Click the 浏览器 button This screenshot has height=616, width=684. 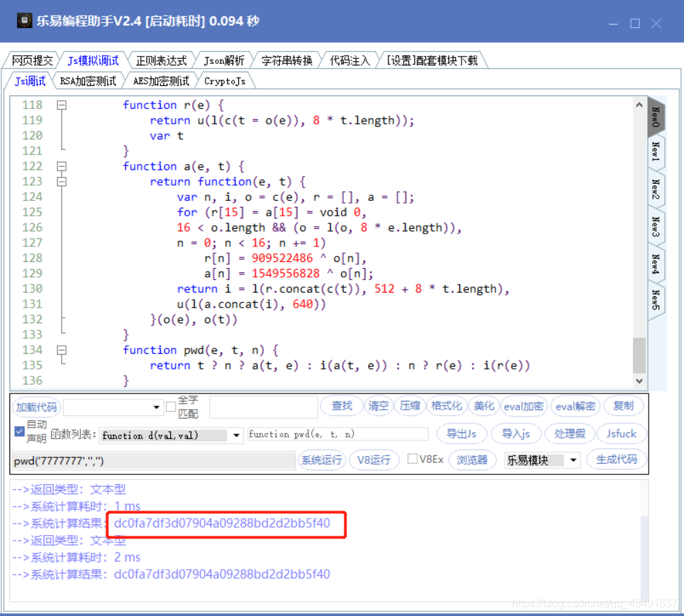click(x=472, y=460)
